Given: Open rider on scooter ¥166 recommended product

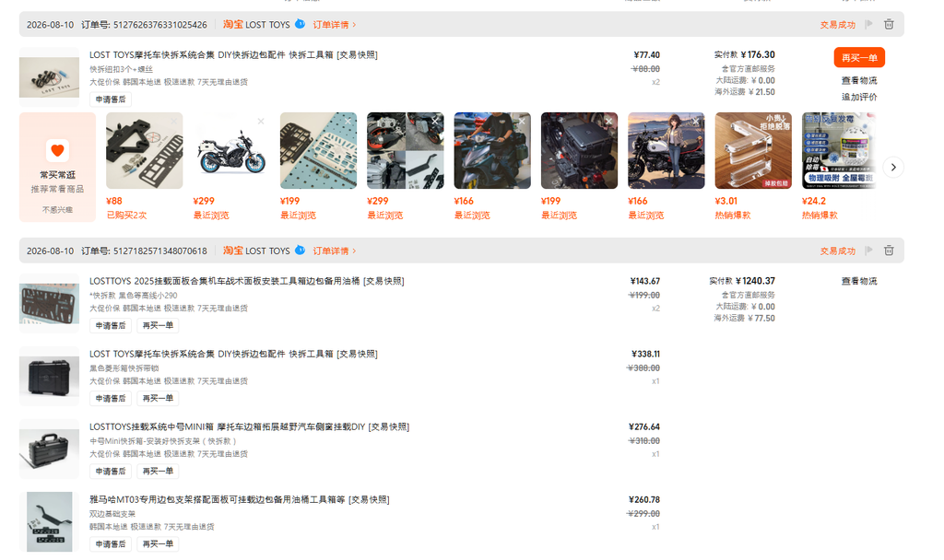Looking at the screenshot, I should point(492,150).
